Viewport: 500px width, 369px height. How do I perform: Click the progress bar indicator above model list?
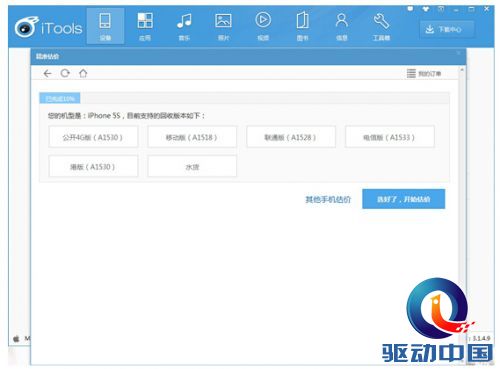coord(60,98)
